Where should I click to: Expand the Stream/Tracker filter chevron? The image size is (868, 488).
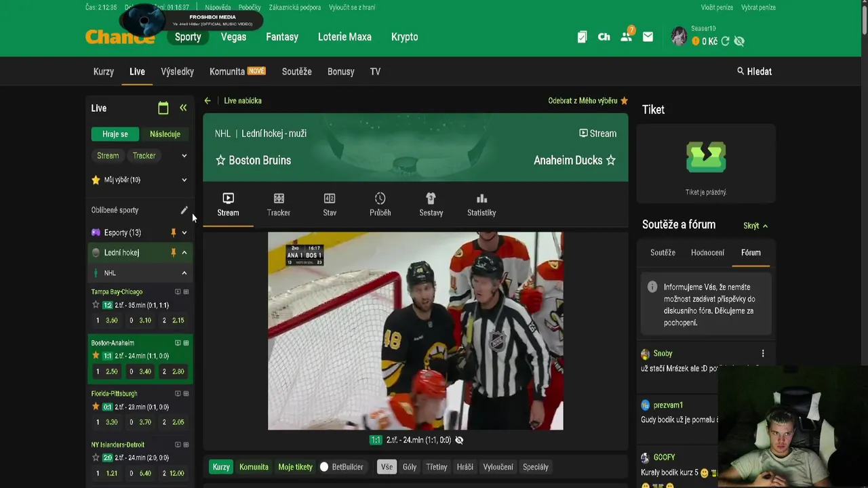point(184,156)
